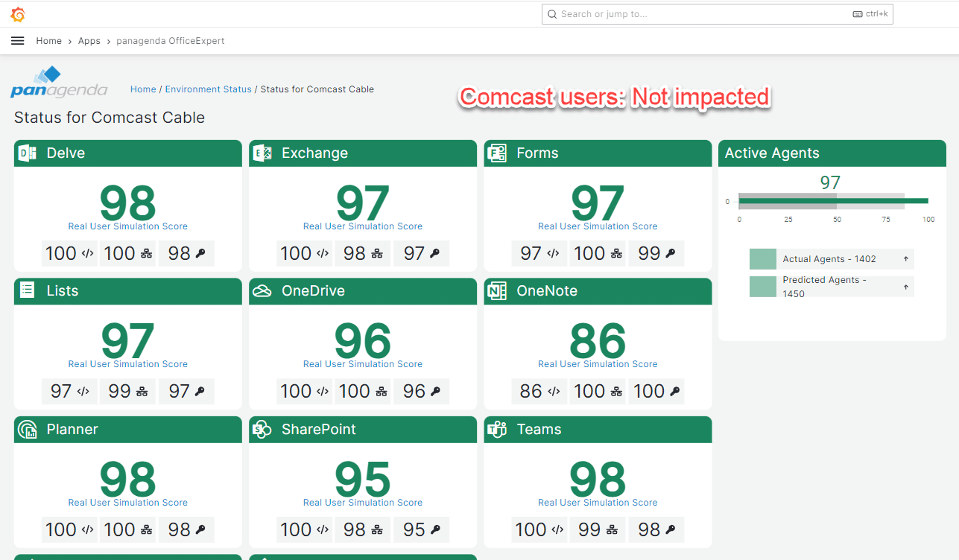Click Forms code score icon
959x560 pixels.
(x=553, y=253)
